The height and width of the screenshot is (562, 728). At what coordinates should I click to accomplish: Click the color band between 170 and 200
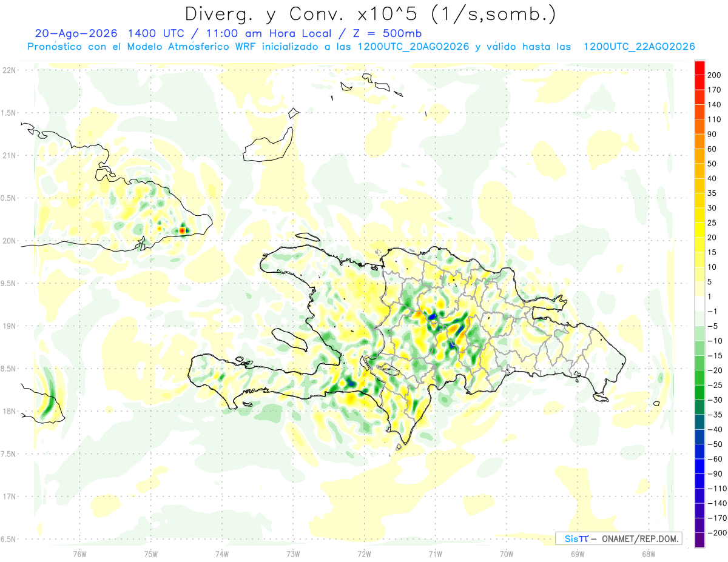700,82
